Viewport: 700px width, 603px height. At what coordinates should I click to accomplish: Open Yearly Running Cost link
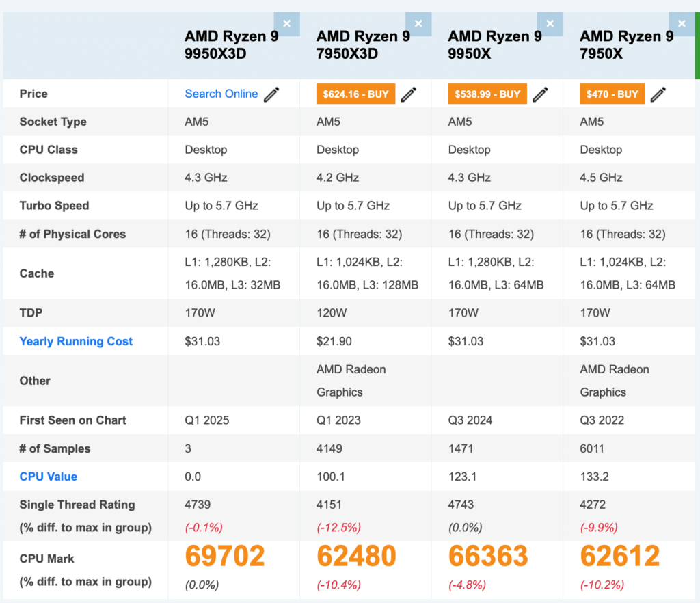[x=76, y=341]
